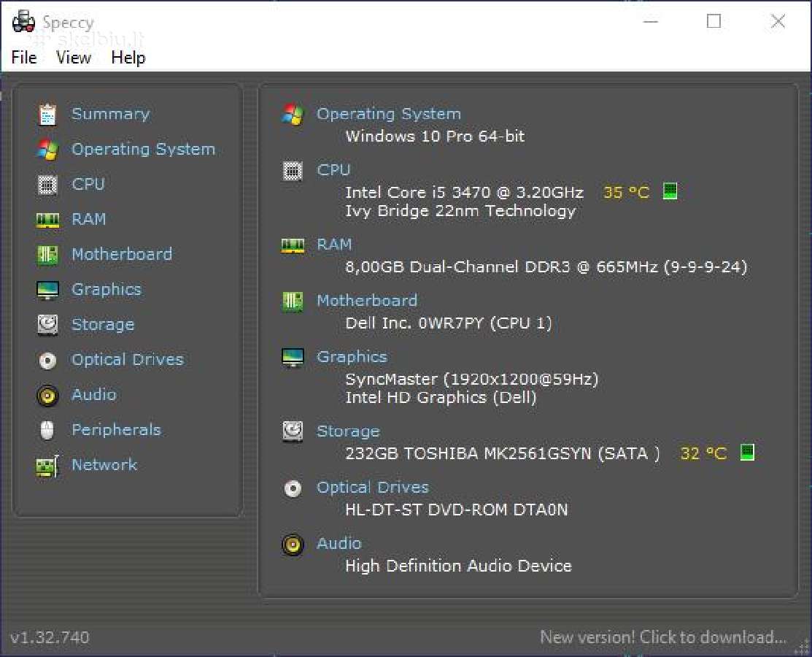This screenshot has height=657, width=812.
Task: Click the Windows flag icon in summary panel
Action: (x=293, y=114)
